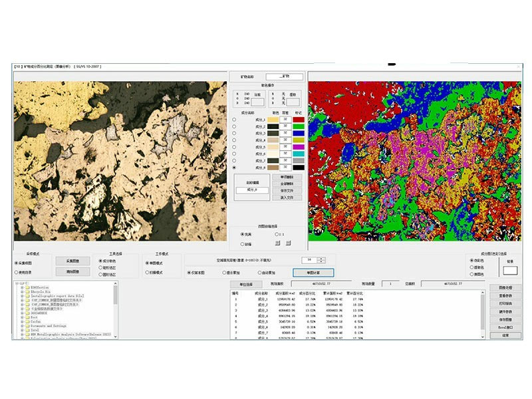Click the left small zoom button under 1:1
The width and height of the screenshot is (532, 399).
pos(277,243)
